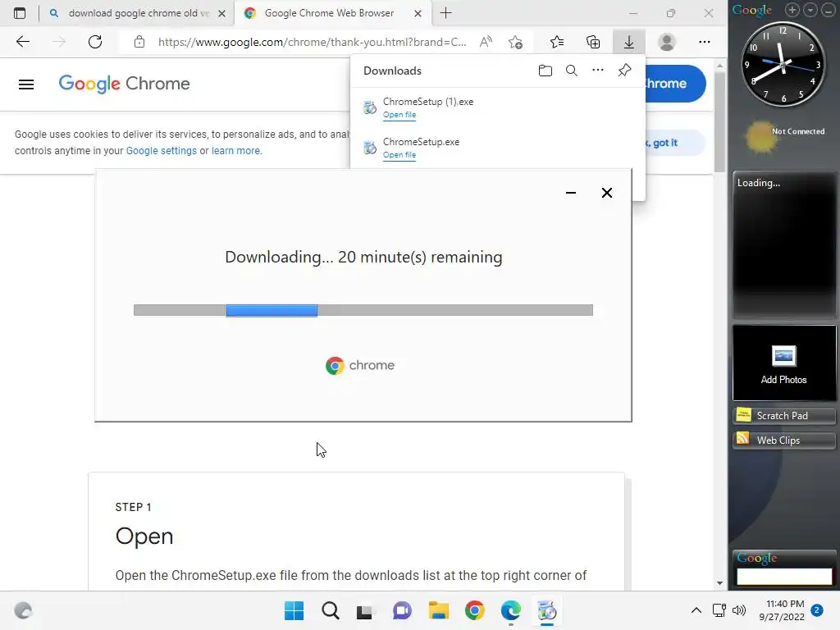Click the analog clock gadget

(x=783, y=64)
